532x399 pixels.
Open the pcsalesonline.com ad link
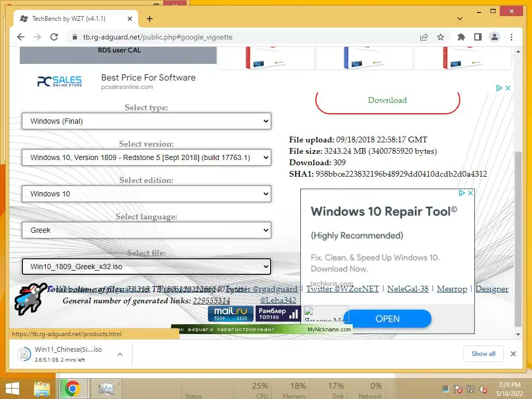(x=127, y=87)
